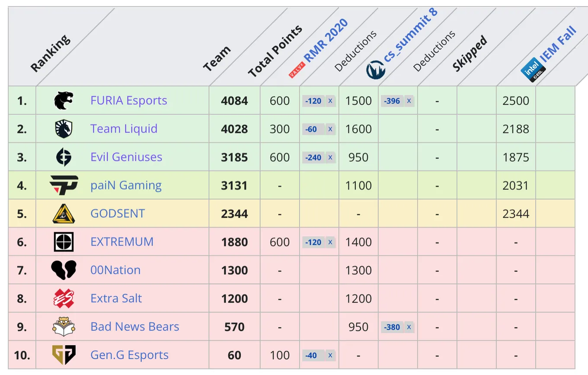Click the GODSENT triangle logo
Image resolution: width=588 pixels, height=375 pixels.
(64, 214)
